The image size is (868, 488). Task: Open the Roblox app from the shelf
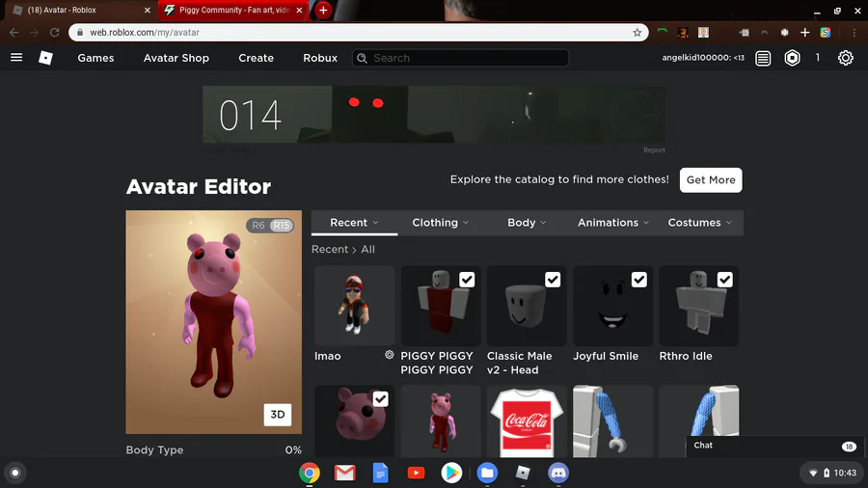pos(523,474)
